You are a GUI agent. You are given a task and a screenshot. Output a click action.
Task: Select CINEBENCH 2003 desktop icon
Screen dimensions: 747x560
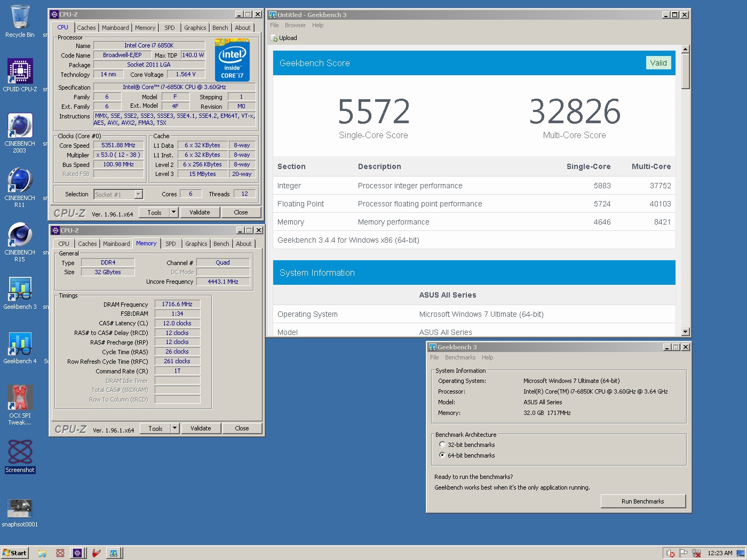(20, 133)
